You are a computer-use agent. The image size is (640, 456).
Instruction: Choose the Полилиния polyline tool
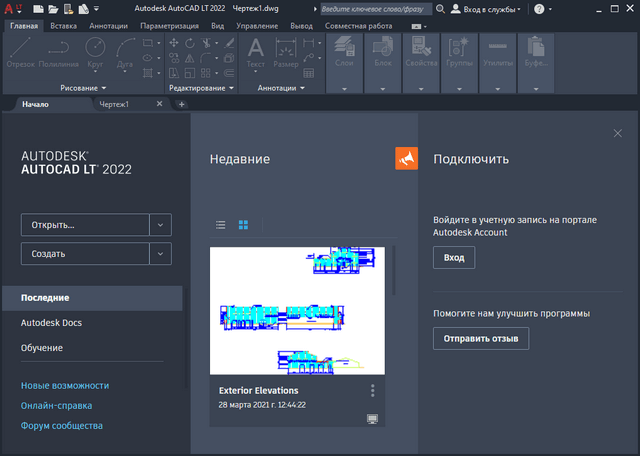coord(58,52)
